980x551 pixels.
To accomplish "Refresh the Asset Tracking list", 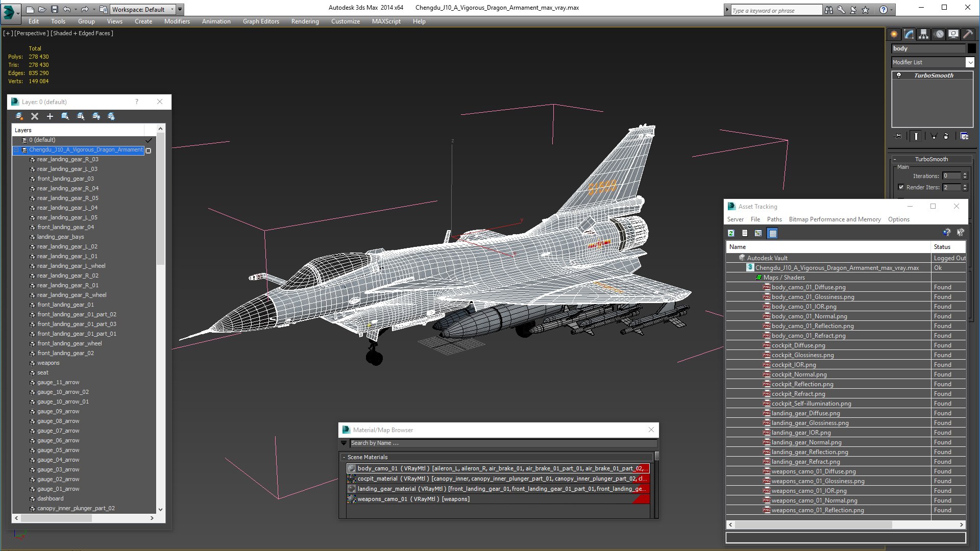I will (731, 233).
